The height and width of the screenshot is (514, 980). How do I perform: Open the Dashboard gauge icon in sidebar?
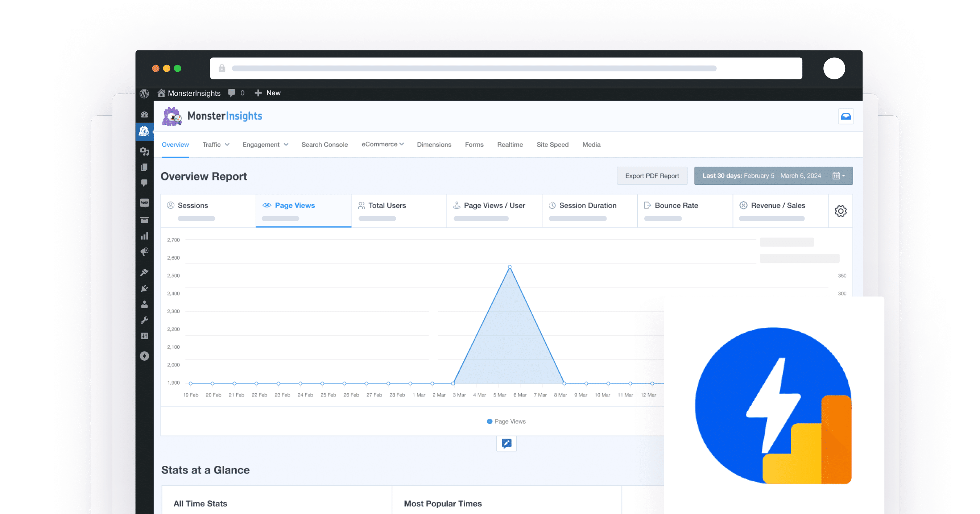(144, 115)
